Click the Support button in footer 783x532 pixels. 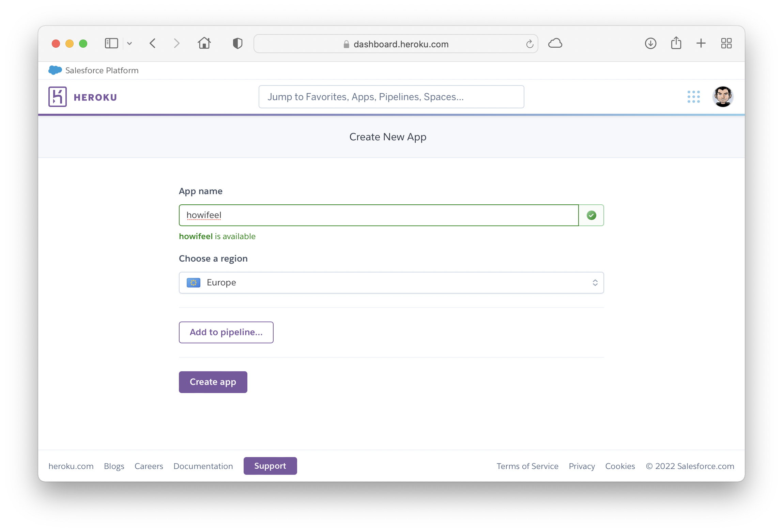270,466
